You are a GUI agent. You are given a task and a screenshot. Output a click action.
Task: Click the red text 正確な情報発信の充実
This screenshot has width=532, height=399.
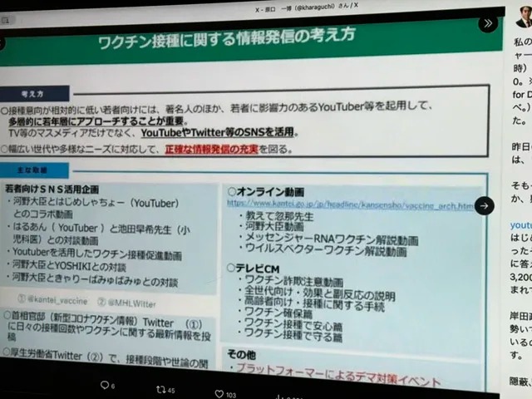[x=212, y=150]
